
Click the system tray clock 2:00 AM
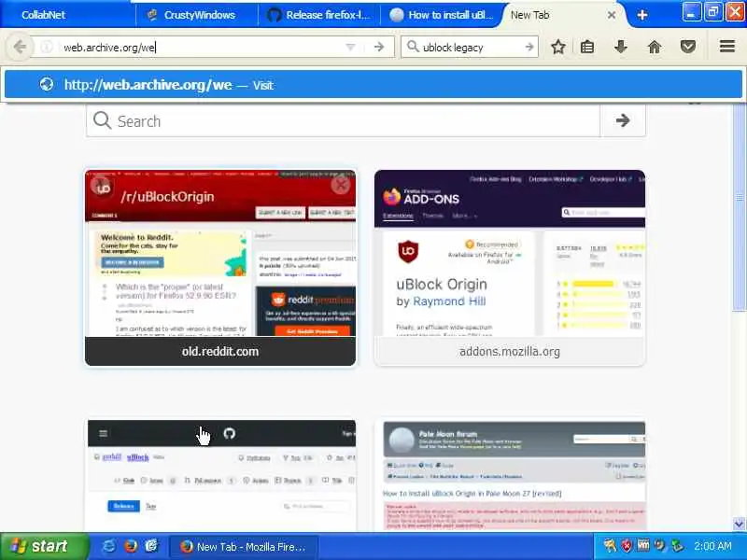[712, 546]
